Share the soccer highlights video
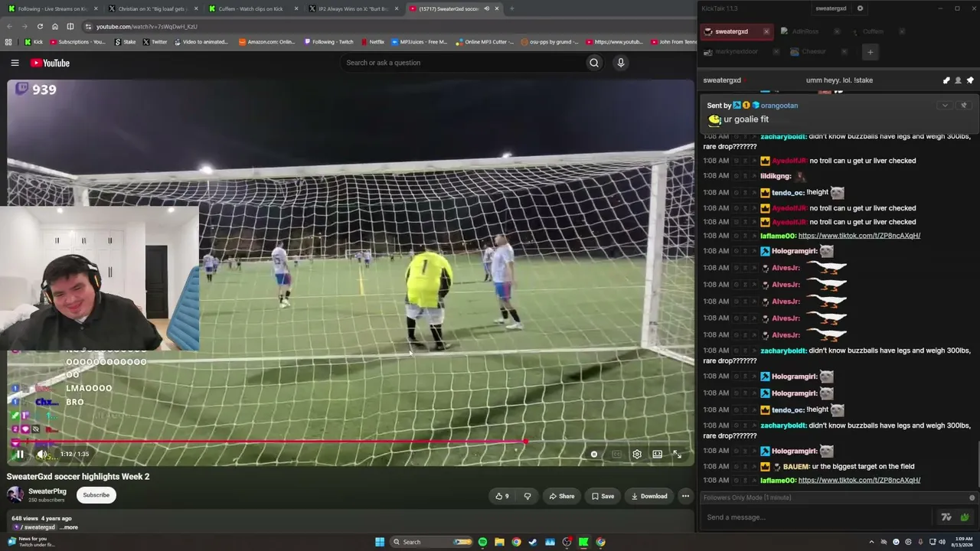This screenshot has height=551, width=980. pos(562,496)
